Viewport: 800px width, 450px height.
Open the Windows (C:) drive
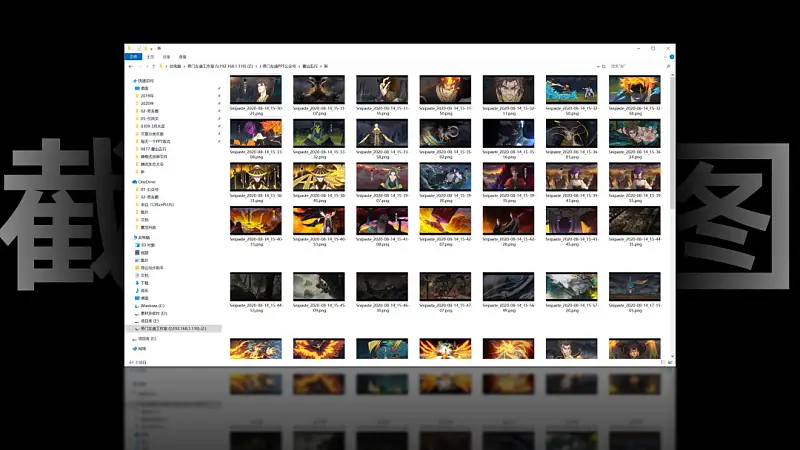pos(149,306)
